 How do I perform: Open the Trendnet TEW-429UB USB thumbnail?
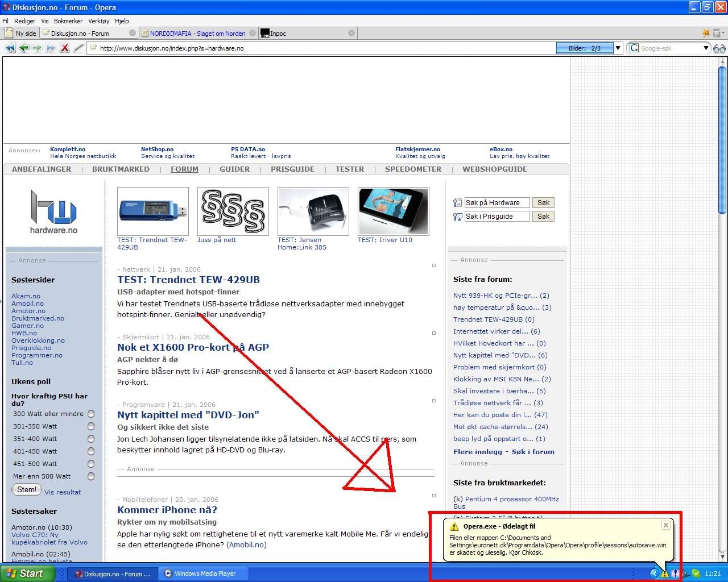click(x=153, y=211)
